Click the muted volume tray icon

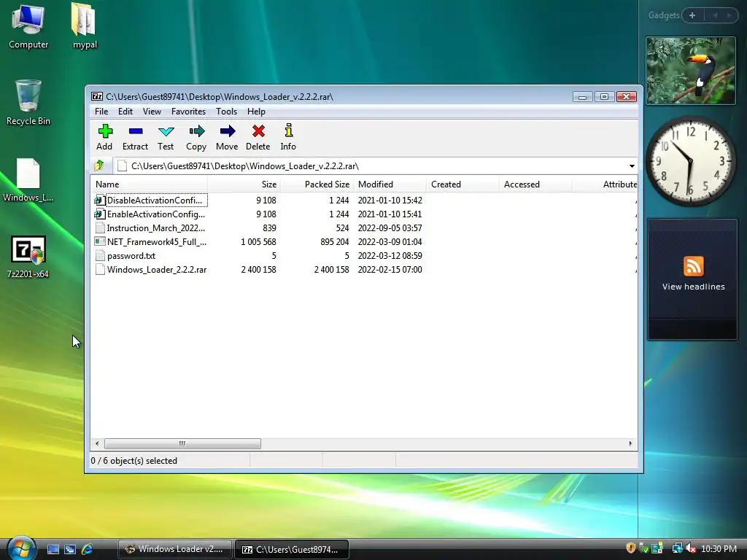(x=691, y=549)
